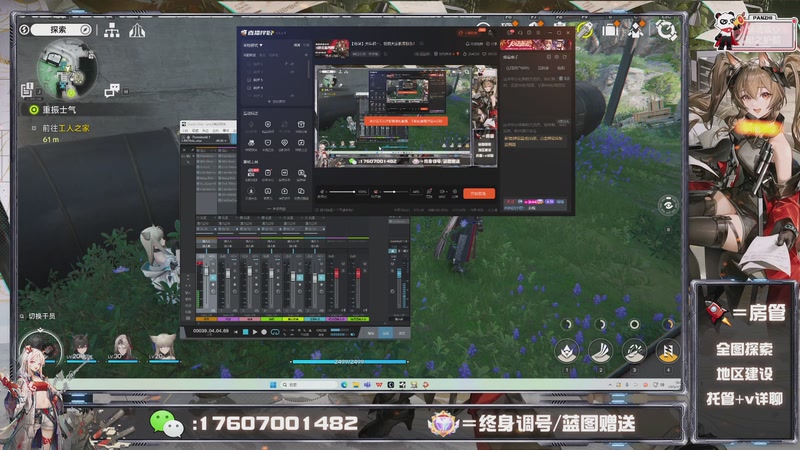
Task: Activate game skill icon numbered 2
Action: [x=600, y=351]
